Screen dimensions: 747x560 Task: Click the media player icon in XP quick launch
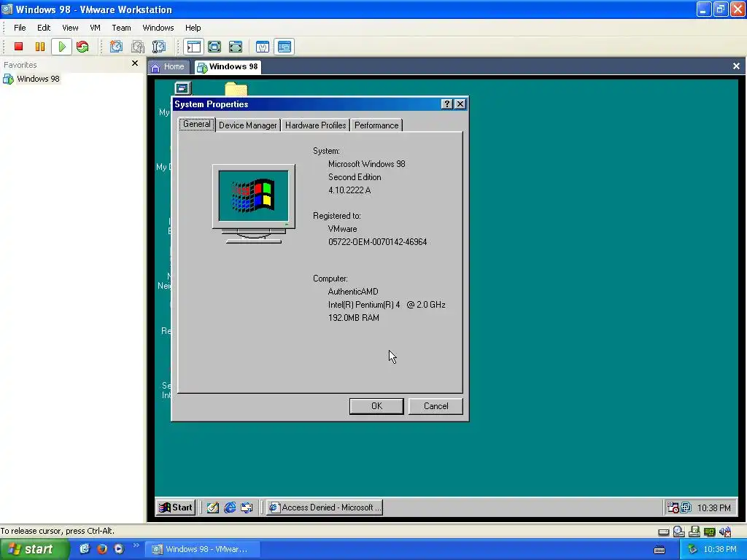(119, 549)
